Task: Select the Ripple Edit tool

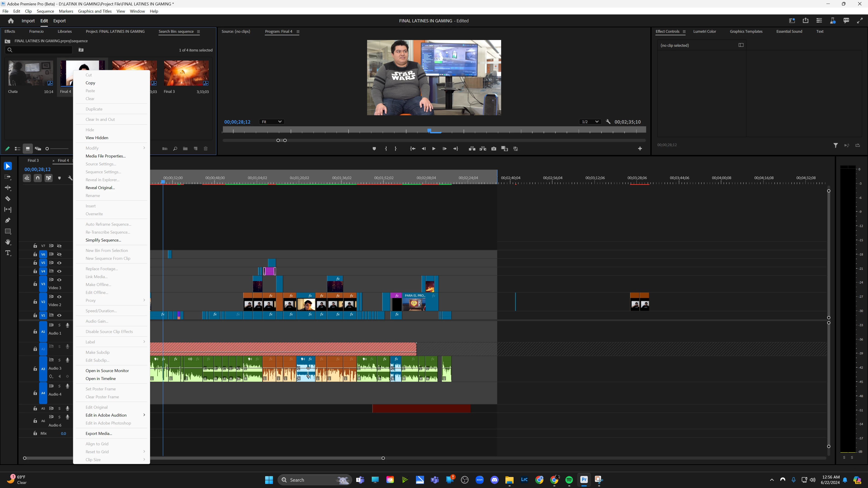Action: pos(8,188)
